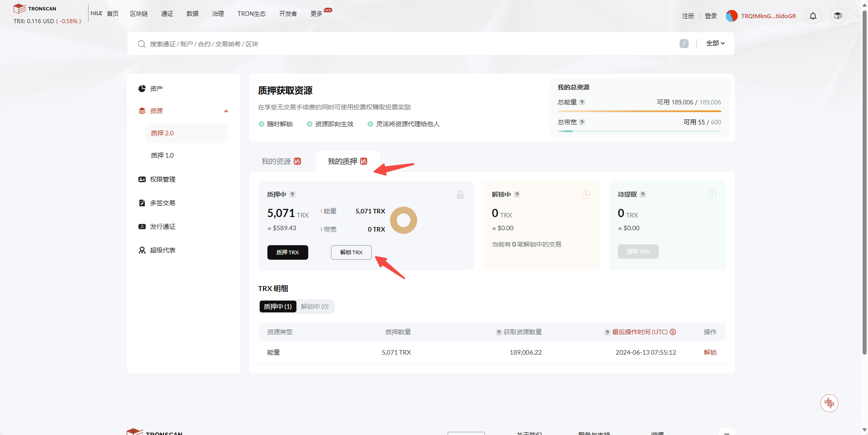Click the 发行通证 icon
868x435 pixels.
[x=142, y=227]
